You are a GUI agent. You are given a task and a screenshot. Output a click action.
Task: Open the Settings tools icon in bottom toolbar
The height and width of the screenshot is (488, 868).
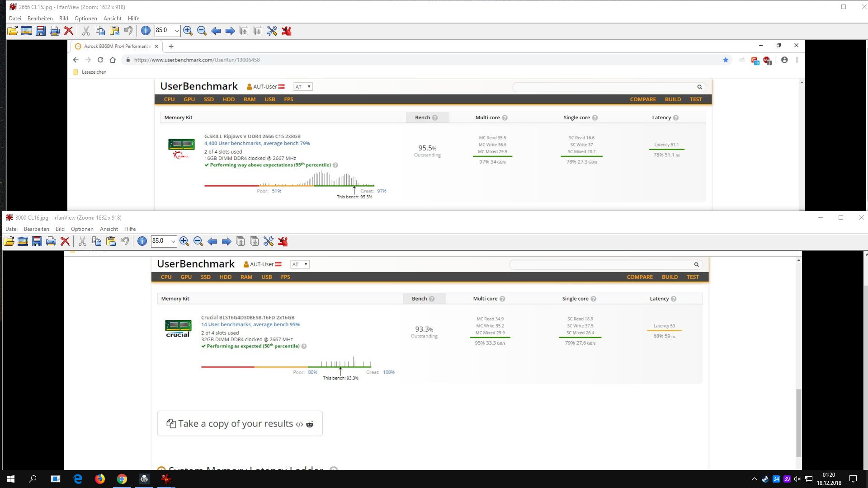pos(269,241)
